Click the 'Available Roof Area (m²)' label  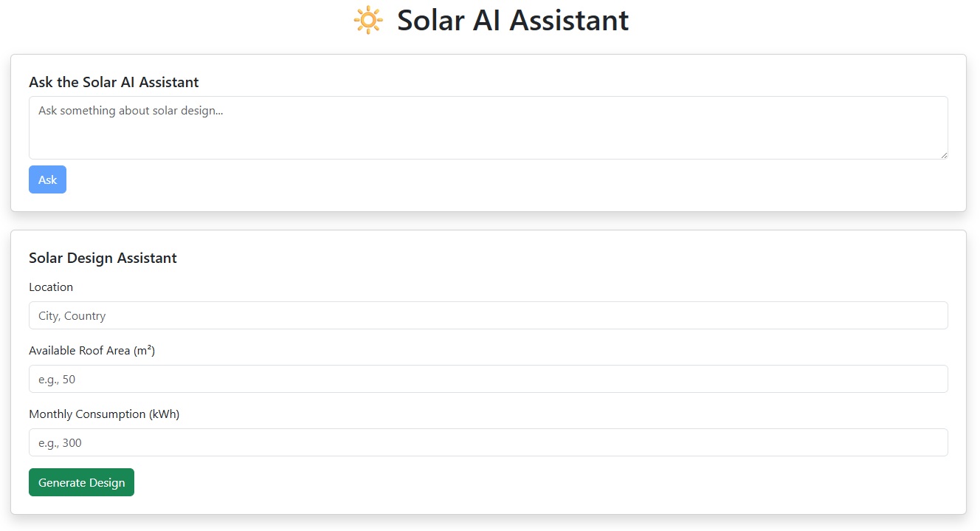point(92,350)
